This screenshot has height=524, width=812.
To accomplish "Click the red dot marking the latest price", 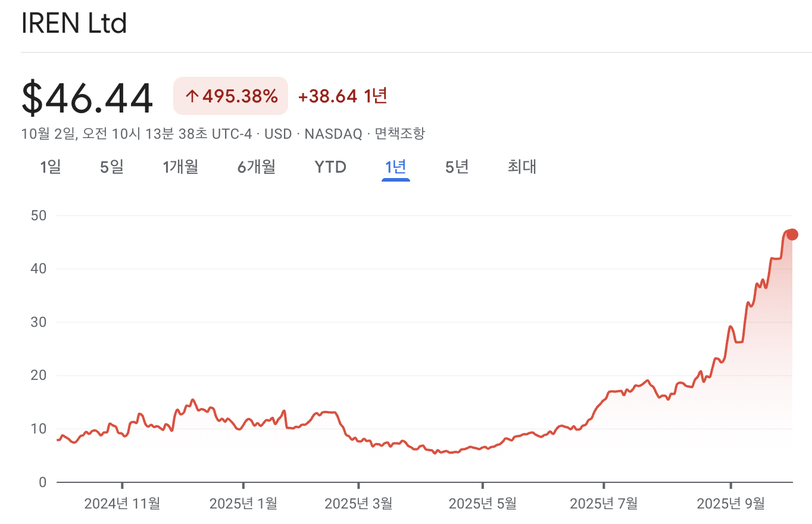I will tap(792, 234).
